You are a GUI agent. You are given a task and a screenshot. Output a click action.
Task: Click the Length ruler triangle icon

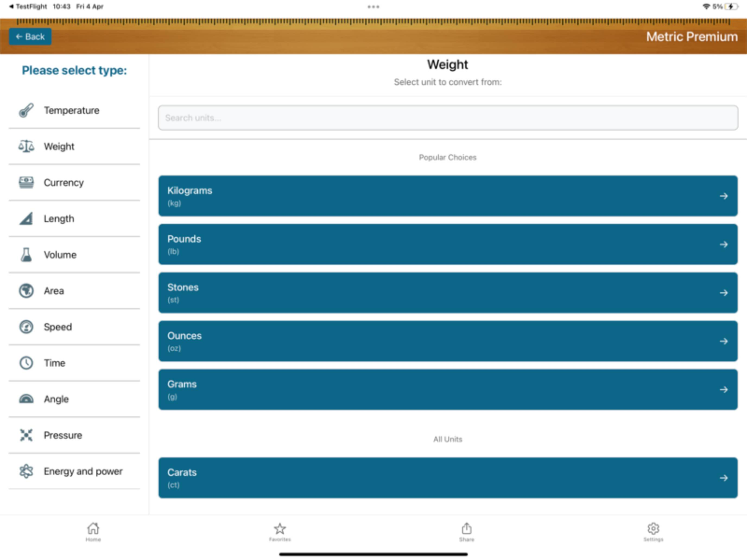26,219
